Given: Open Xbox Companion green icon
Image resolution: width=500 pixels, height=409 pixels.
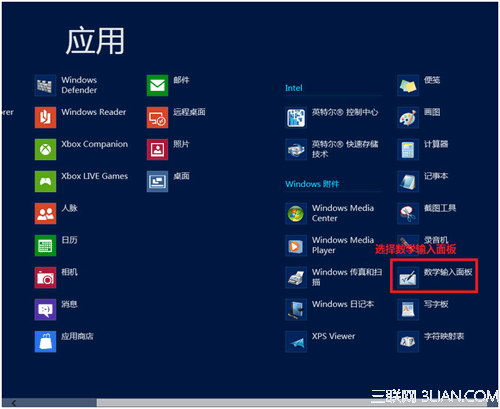Looking at the screenshot, I should tap(45, 149).
